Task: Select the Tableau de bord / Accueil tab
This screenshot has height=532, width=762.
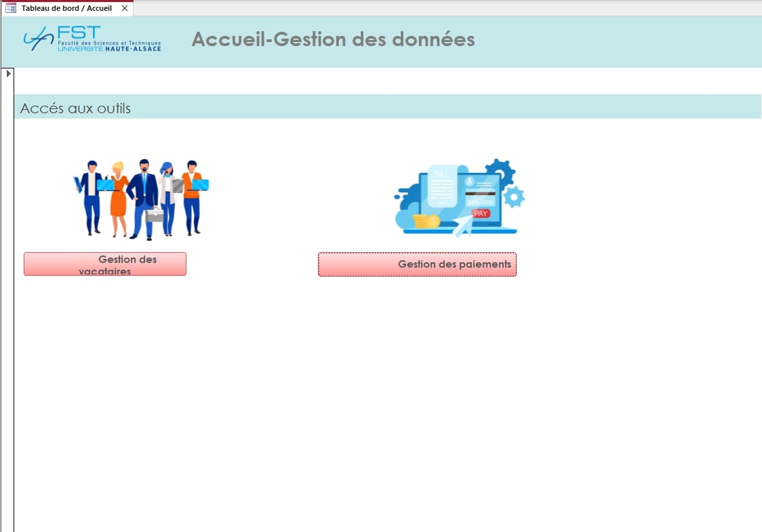Action: point(66,8)
